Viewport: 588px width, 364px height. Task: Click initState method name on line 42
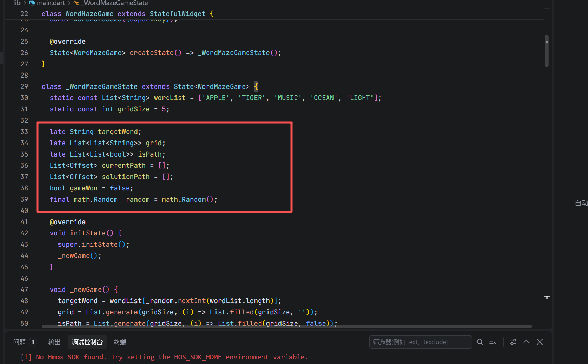pyautogui.click(x=88, y=233)
